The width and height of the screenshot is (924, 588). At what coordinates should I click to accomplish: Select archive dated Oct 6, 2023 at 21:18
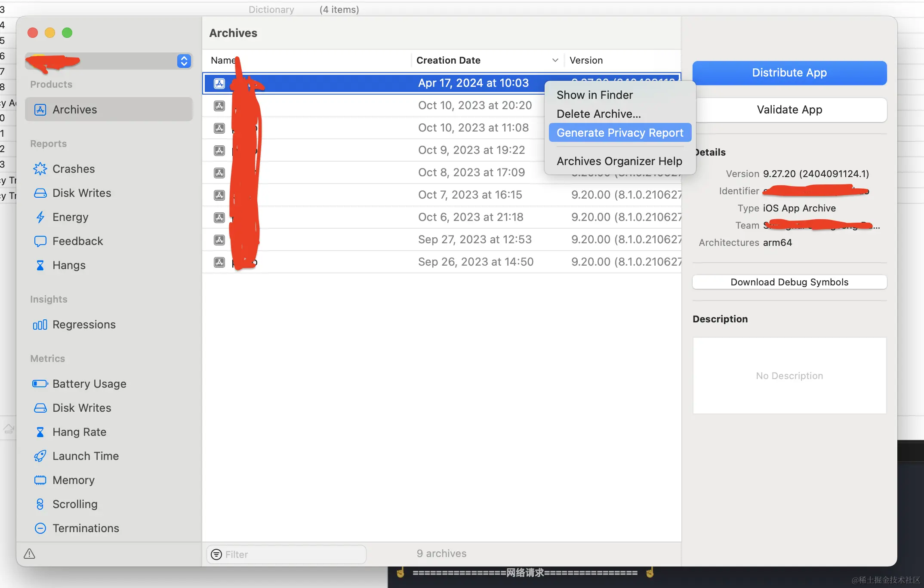pyautogui.click(x=442, y=217)
